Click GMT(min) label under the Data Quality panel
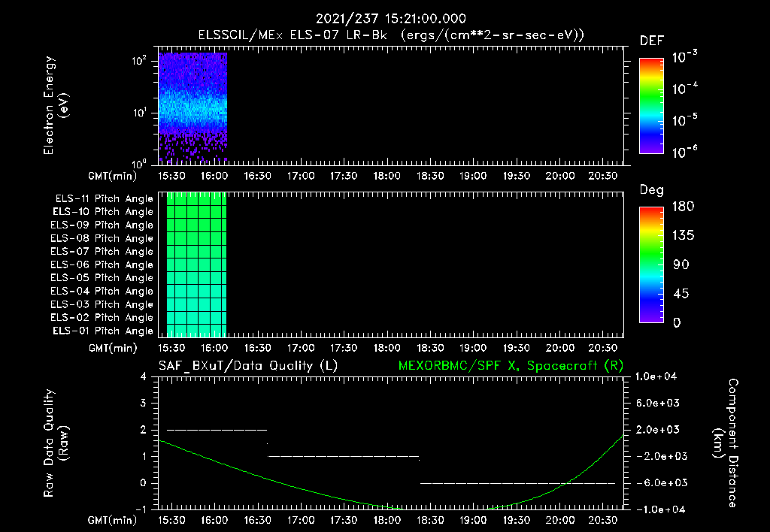The height and width of the screenshot is (532, 770). [x=113, y=520]
